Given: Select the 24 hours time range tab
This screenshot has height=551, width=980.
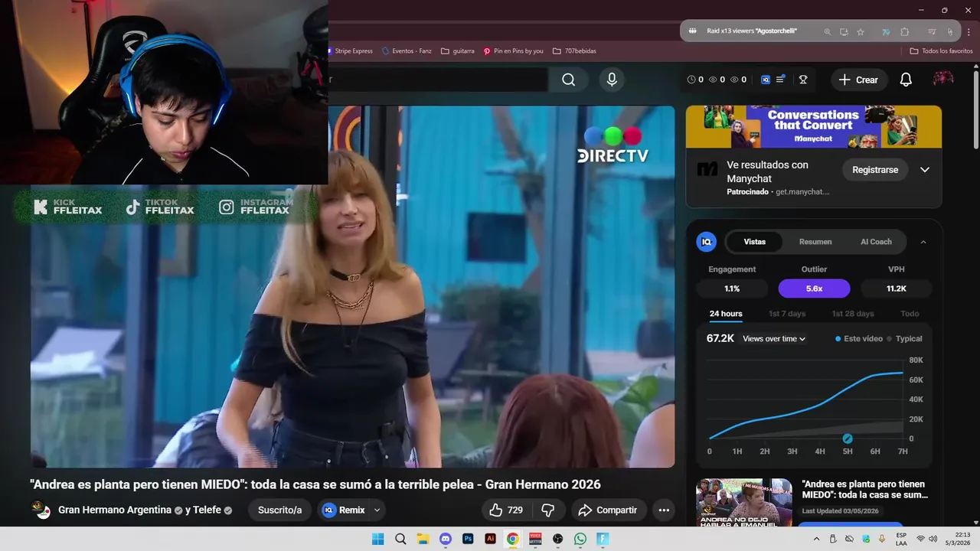Looking at the screenshot, I should [x=726, y=314].
